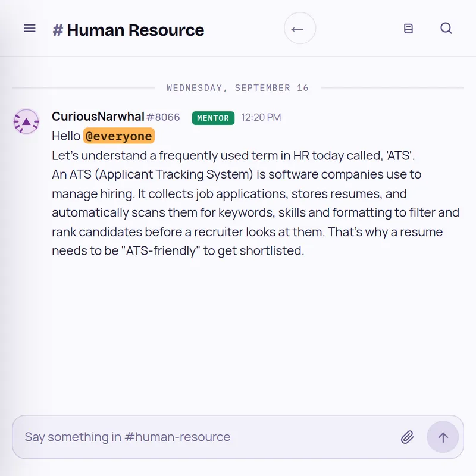Open the notes book icon
The height and width of the screenshot is (476, 476).
[408, 29]
